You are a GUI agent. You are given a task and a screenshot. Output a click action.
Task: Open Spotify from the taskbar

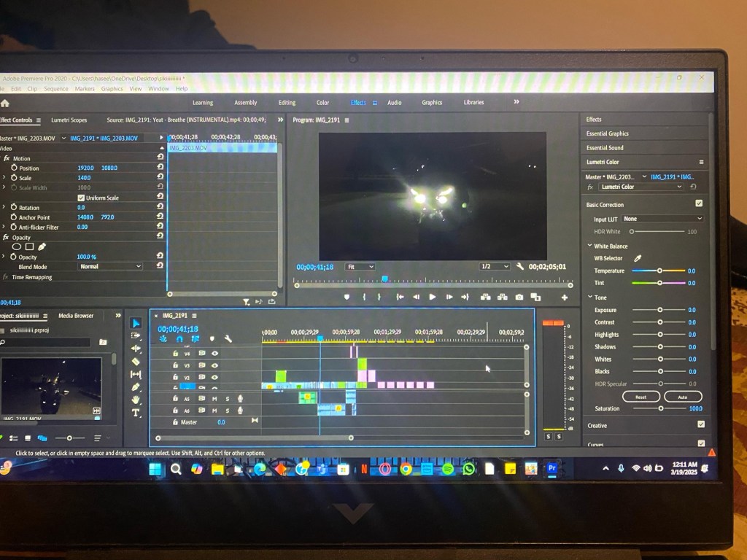click(x=448, y=469)
